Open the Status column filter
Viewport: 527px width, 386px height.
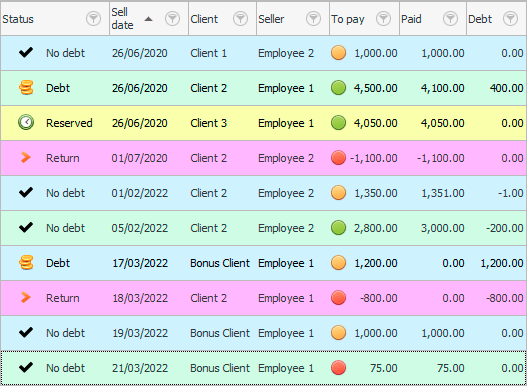93,19
